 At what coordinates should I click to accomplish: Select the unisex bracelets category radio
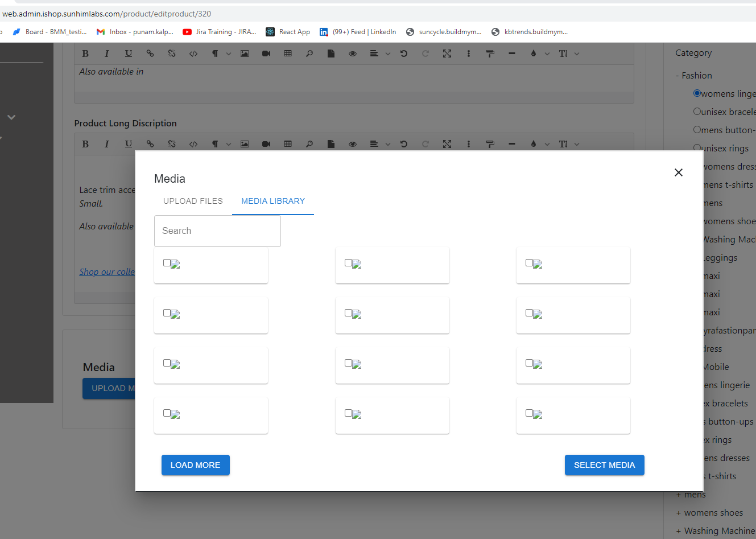click(x=697, y=112)
